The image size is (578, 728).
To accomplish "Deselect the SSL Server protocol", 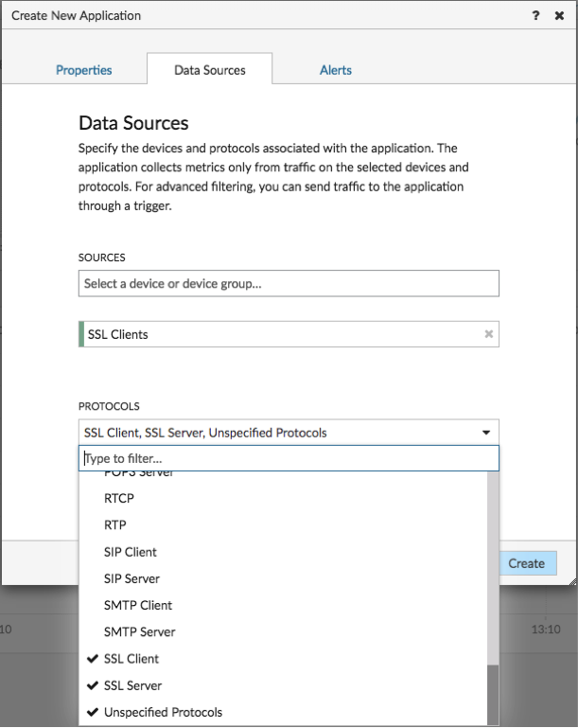I will coord(283,685).
